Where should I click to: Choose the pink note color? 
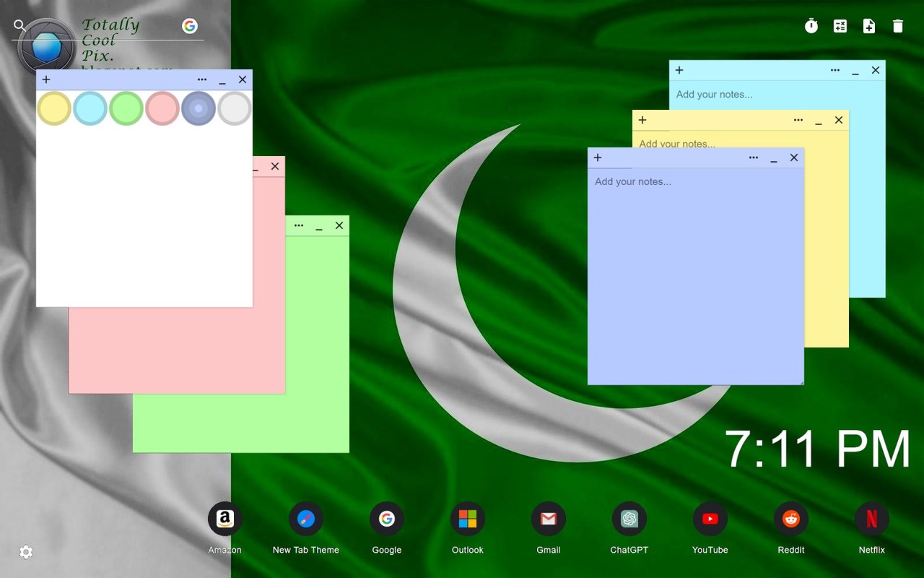coord(162,108)
